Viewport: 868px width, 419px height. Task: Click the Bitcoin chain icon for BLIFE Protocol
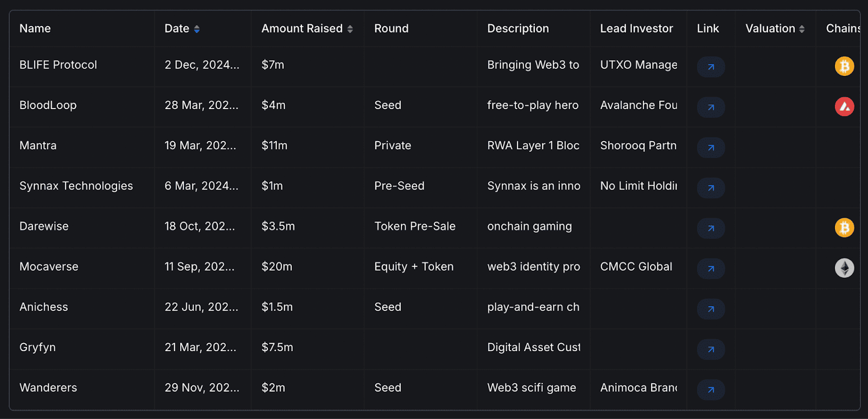pos(844,66)
